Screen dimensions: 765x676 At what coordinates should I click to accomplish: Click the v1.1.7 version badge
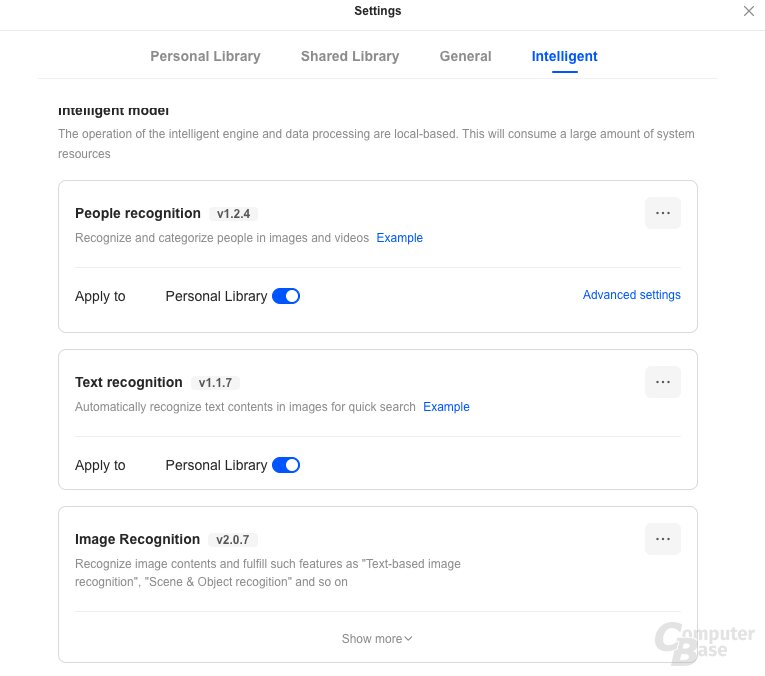coord(215,383)
